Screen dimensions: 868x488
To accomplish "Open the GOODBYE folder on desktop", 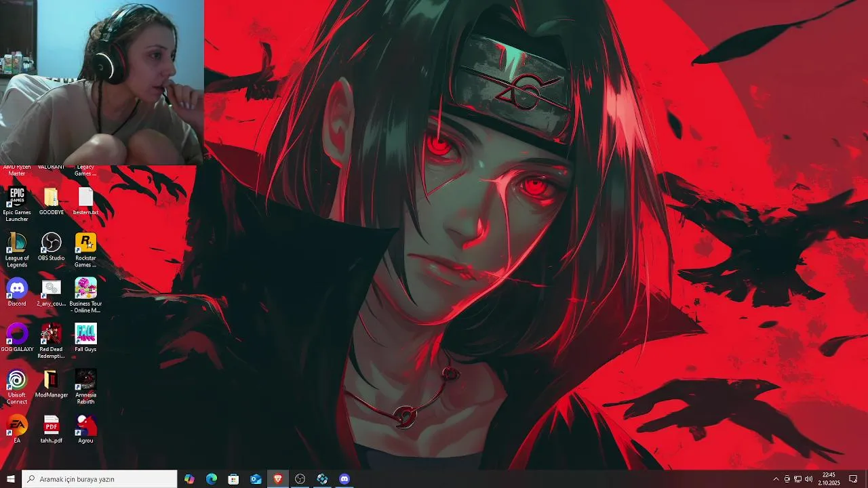I will coord(52,202).
